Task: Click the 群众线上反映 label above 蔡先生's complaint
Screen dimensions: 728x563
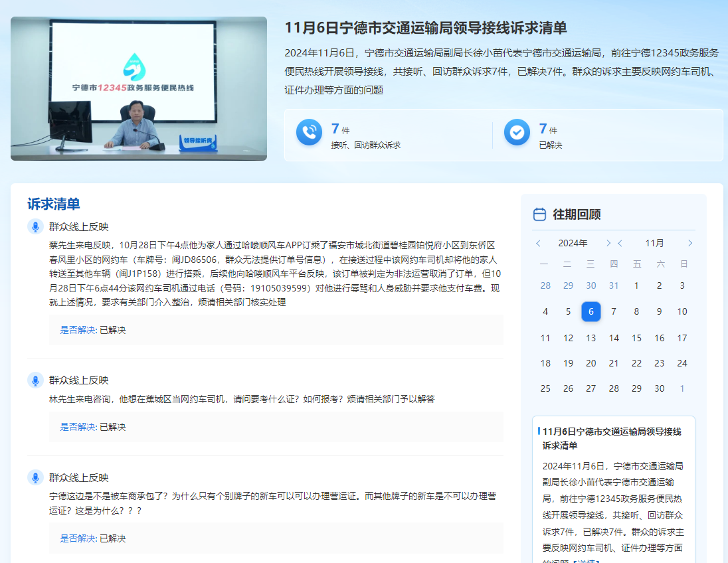Action: point(79,226)
